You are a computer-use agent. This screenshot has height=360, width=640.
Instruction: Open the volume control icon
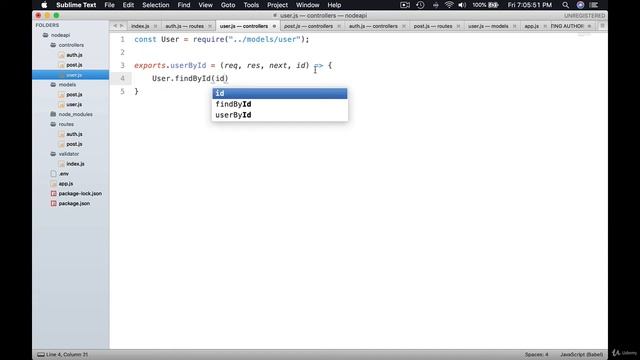coord(462,5)
